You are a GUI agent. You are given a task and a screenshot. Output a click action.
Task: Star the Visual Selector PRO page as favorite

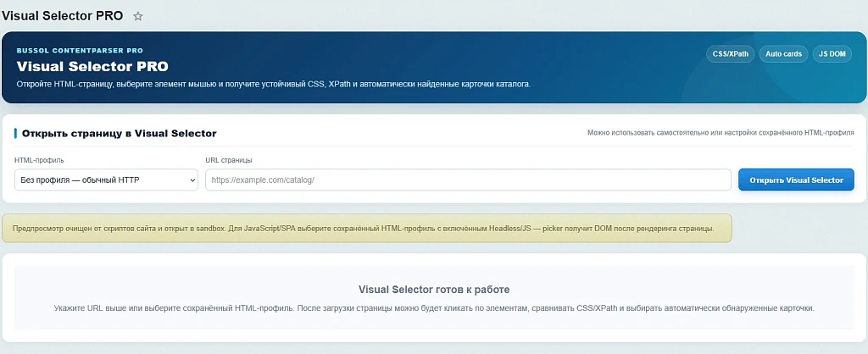[x=138, y=16]
